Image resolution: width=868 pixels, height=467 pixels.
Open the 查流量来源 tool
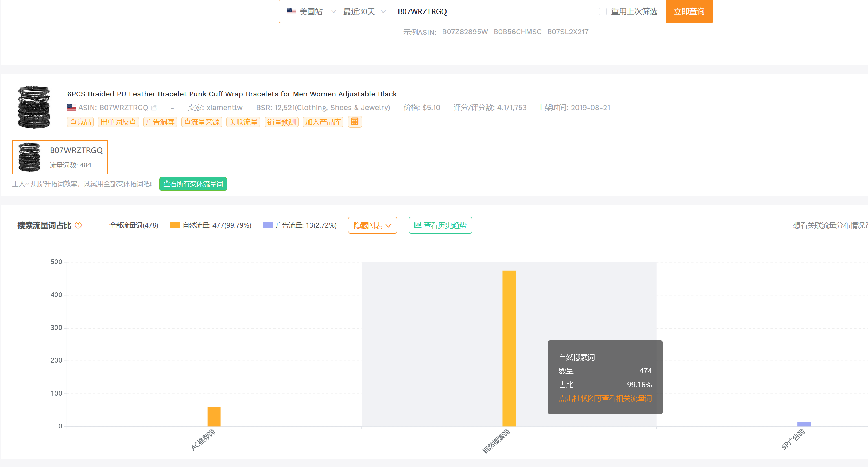[x=202, y=122]
